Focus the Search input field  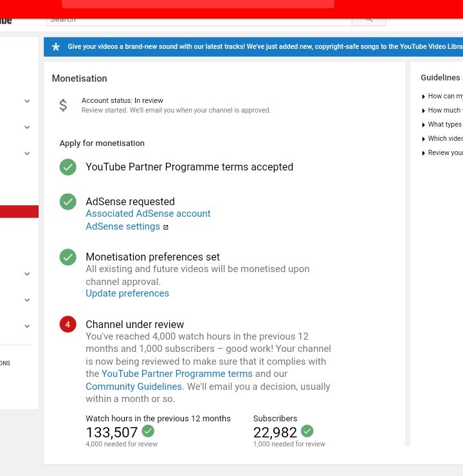click(199, 21)
